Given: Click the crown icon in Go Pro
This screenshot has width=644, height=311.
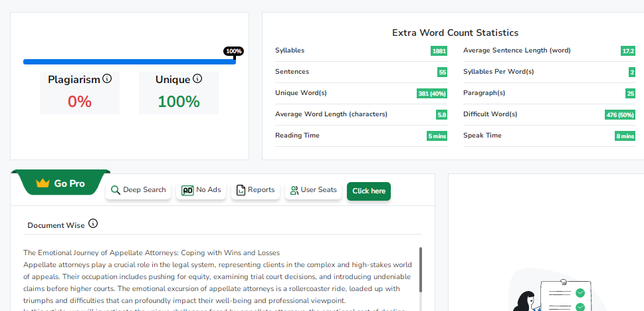Looking at the screenshot, I should tap(43, 183).
